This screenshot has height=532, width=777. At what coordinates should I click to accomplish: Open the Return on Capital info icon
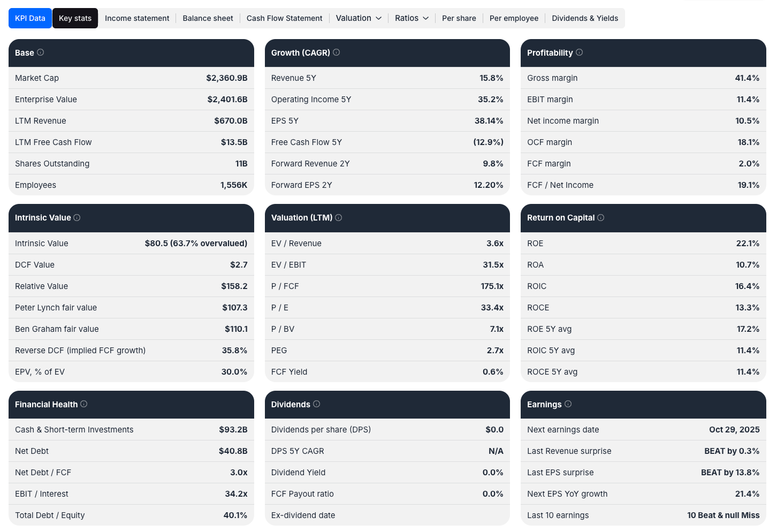coord(600,218)
